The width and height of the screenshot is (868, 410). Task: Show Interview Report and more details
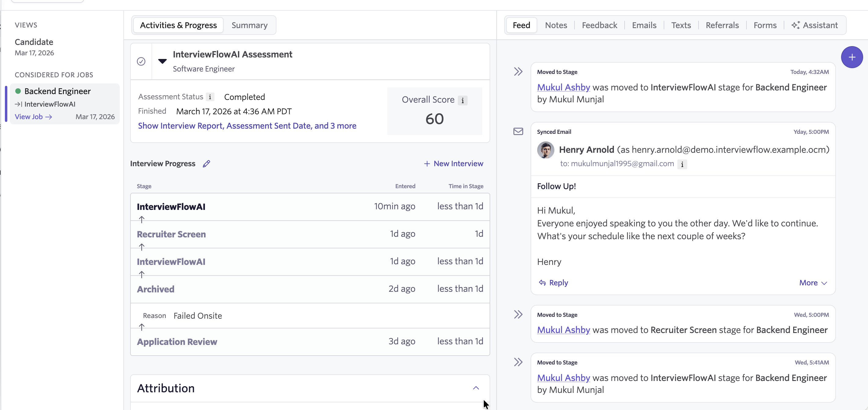(247, 126)
